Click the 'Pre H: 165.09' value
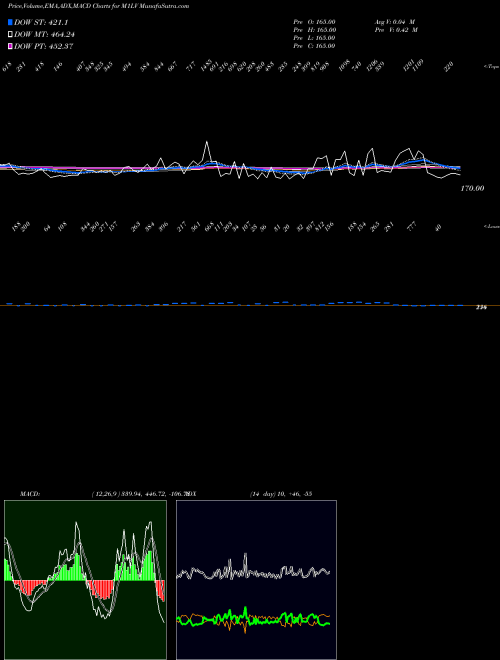 click(x=314, y=30)
